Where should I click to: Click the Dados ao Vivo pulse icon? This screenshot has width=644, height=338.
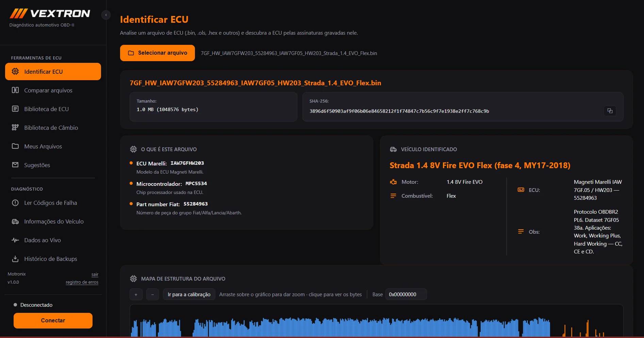pyautogui.click(x=15, y=240)
